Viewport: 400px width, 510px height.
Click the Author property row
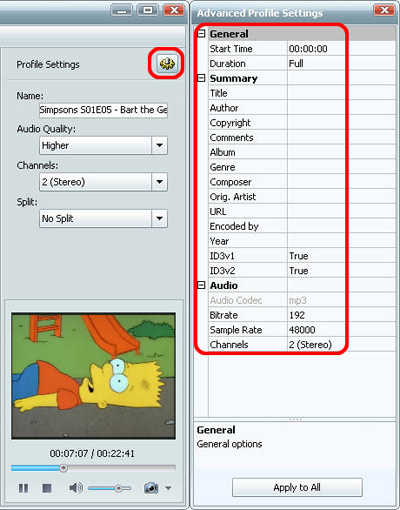302,108
